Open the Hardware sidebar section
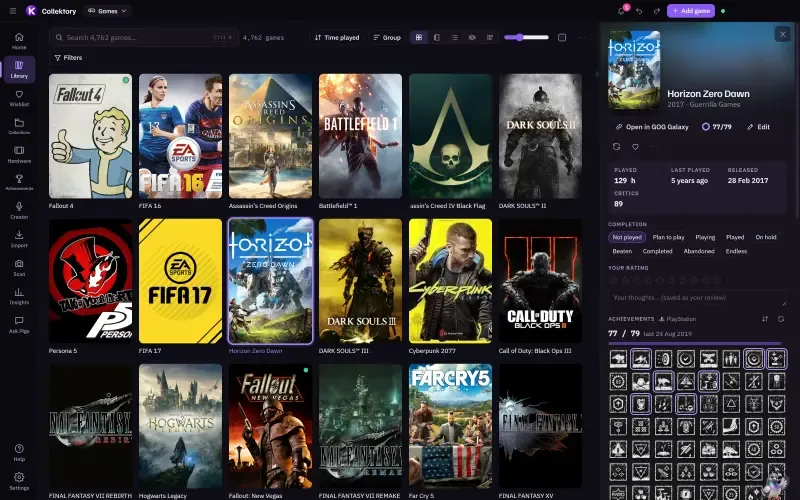Image resolution: width=800 pixels, height=500 pixels. coord(19,155)
